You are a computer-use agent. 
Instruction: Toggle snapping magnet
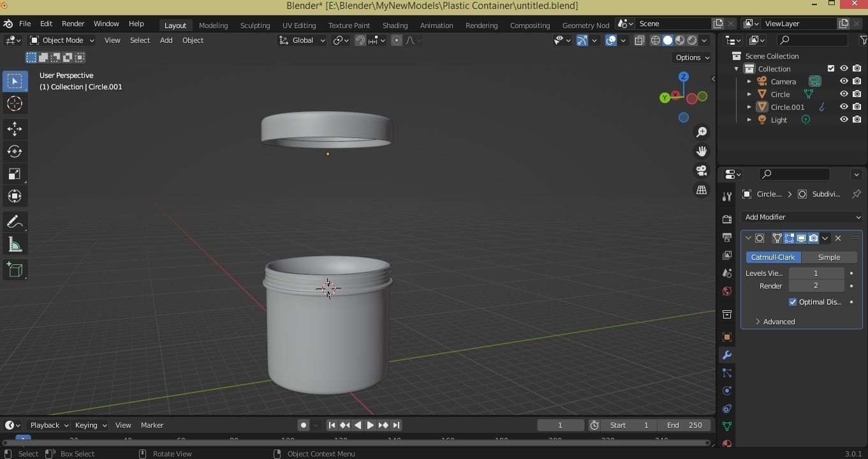(360, 40)
